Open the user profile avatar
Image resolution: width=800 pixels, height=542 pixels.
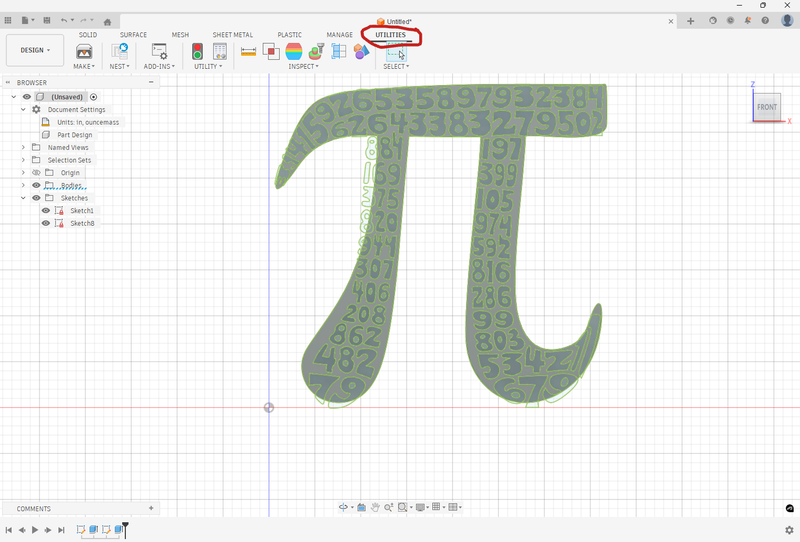tap(787, 20)
